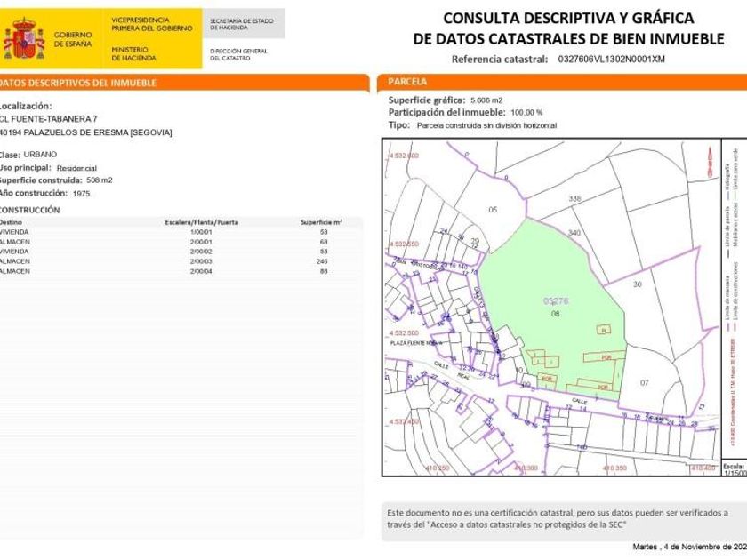Click parcel '30' on the map
Image resolution: width=747 pixels, height=560 pixels.
[638, 284]
